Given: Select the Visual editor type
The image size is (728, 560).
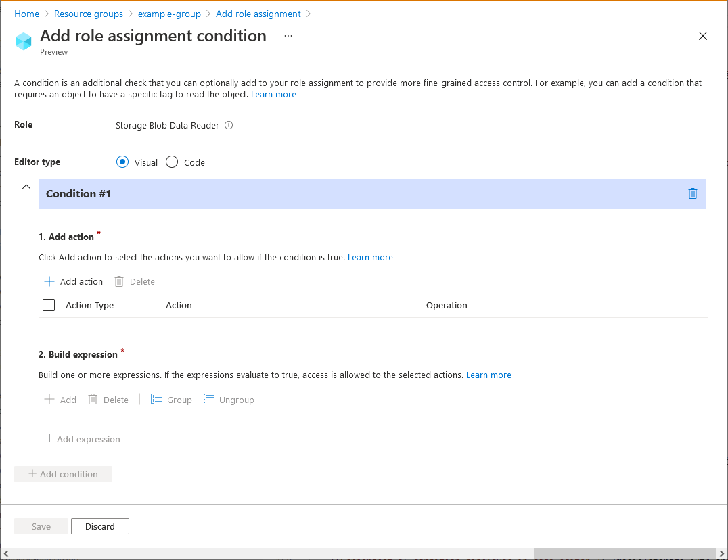Looking at the screenshot, I should tap(122, 162).
